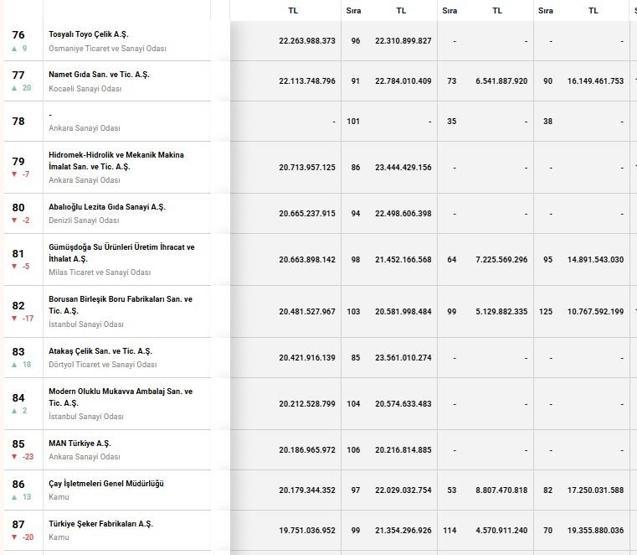Viewport: 637px width, 555px height.
Task: Click rank number 76
Action: click(18, 35)
